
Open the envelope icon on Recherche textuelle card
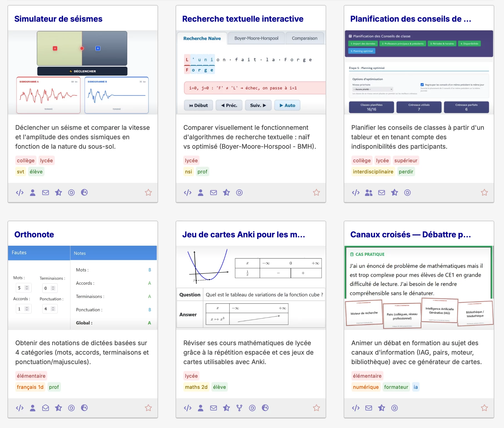[213, 193]
